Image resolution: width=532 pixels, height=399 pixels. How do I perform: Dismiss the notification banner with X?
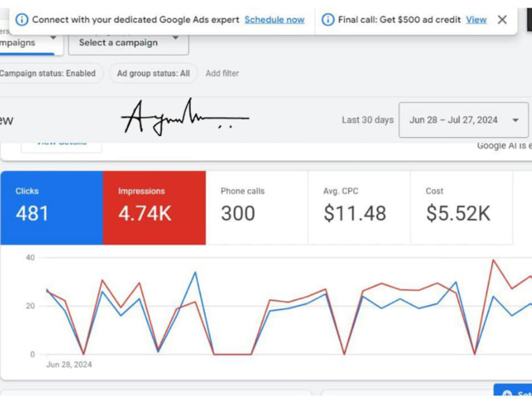click(x=502, y=20)
